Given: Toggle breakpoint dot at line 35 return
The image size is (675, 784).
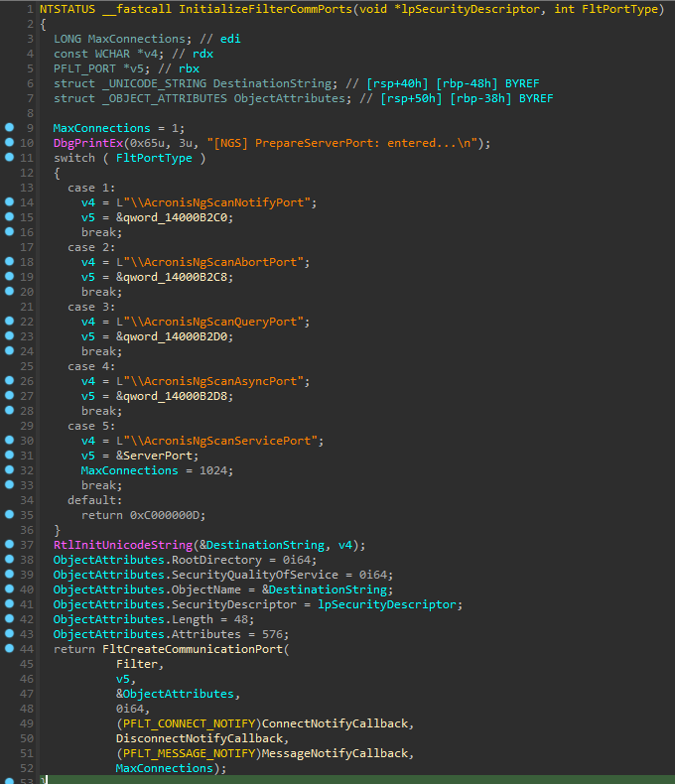Looking at the screenshot, I should pyautogui.click(x=9, y=514).
